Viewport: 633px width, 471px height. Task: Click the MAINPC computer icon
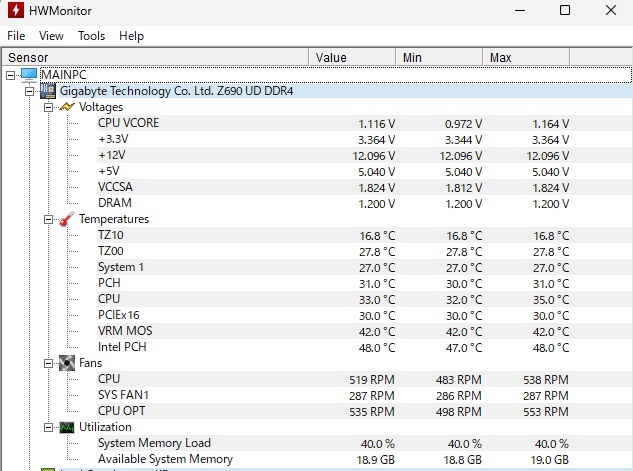coord(29,75)
